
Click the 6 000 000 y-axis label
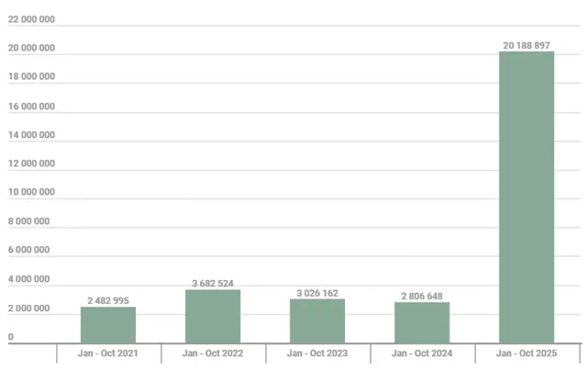(28, 250)
